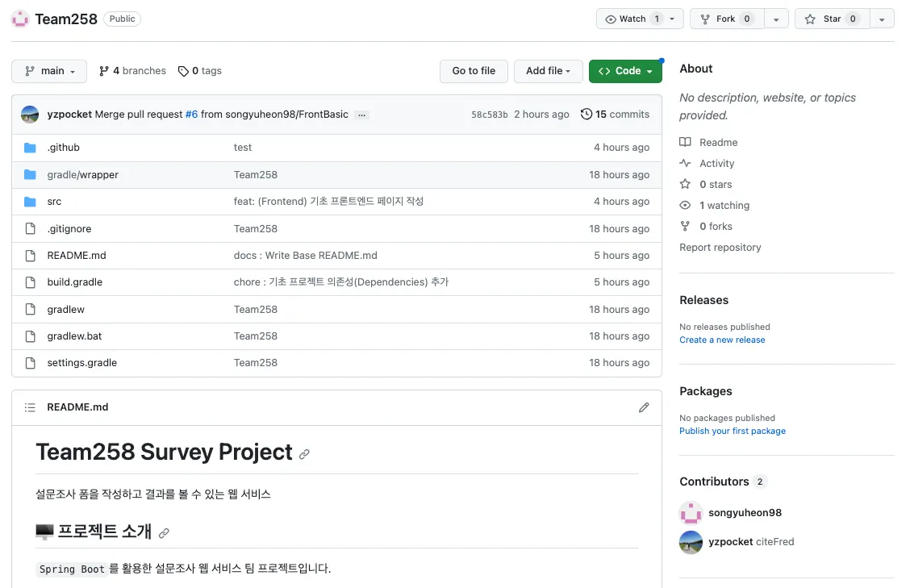Open settings.gradle file name
Viewport: 910px width, 588px height.
click(x=81, y=363)
